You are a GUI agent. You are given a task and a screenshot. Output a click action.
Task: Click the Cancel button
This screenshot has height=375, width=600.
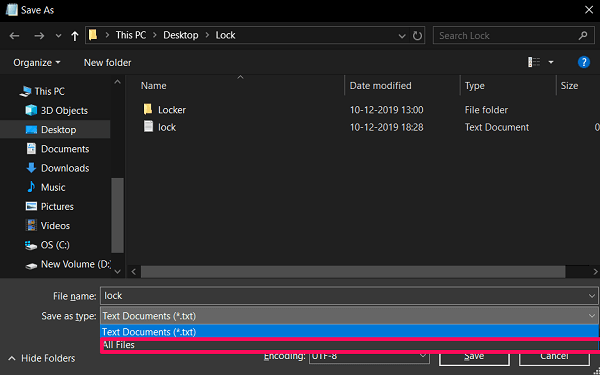click(554, 357)
